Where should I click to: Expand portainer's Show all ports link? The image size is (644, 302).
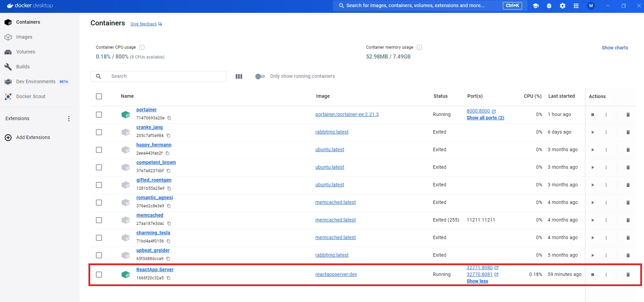485,118
